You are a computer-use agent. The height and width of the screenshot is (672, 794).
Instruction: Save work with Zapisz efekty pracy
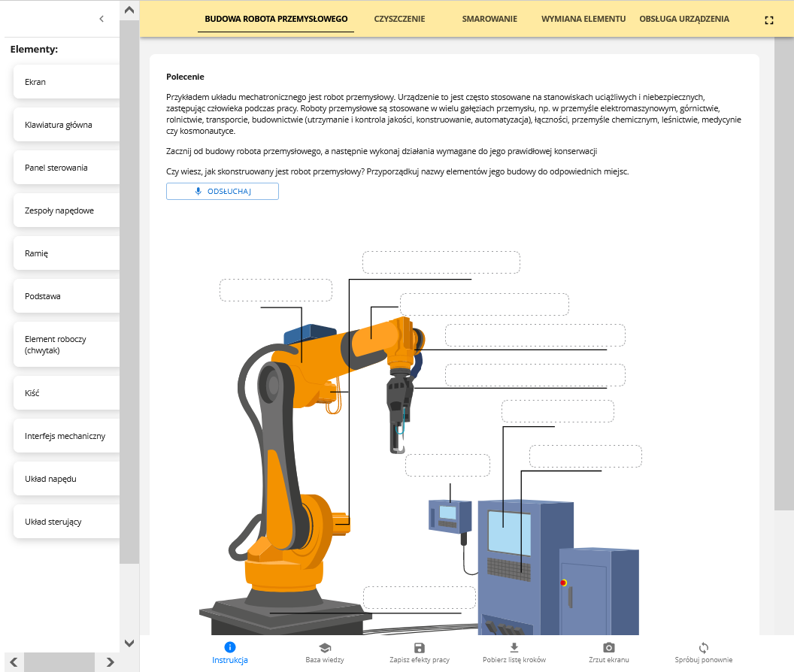pos(420,647)
